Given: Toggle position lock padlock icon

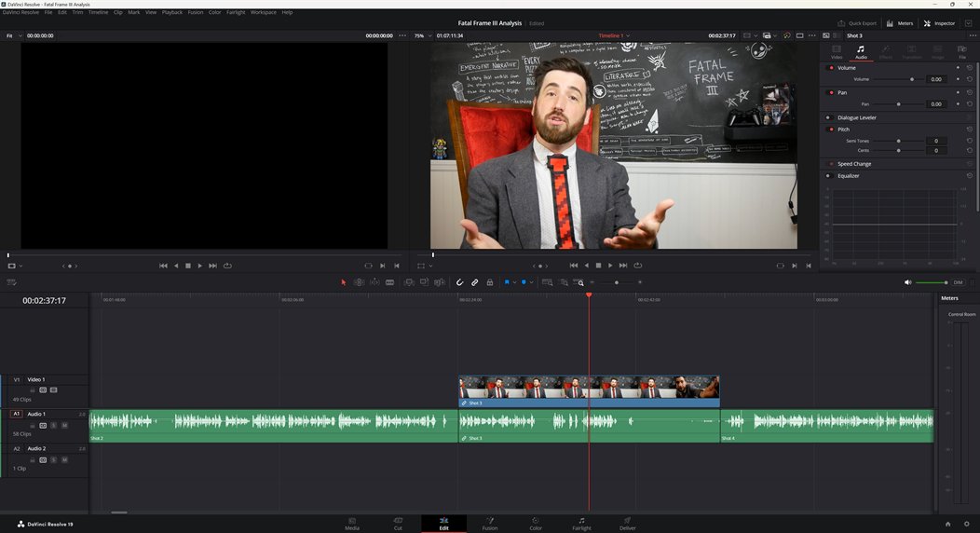Looking at the screenshot, I should click(489, 282).
